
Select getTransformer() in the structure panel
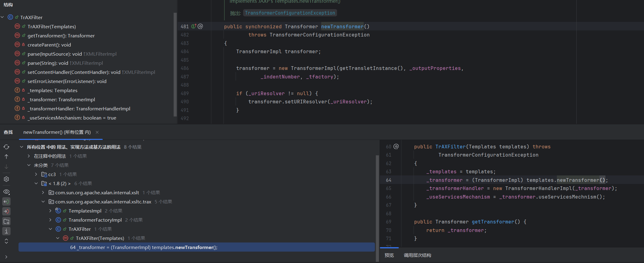pos(61,36)
